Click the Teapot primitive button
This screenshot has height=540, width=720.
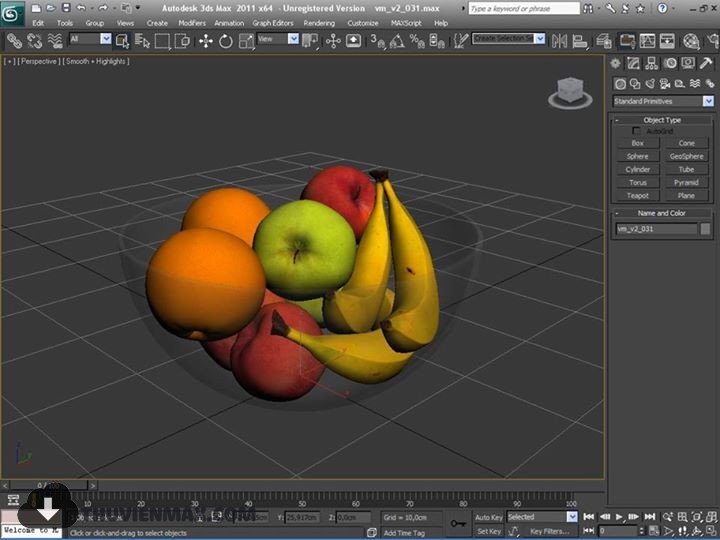point(638,196)
